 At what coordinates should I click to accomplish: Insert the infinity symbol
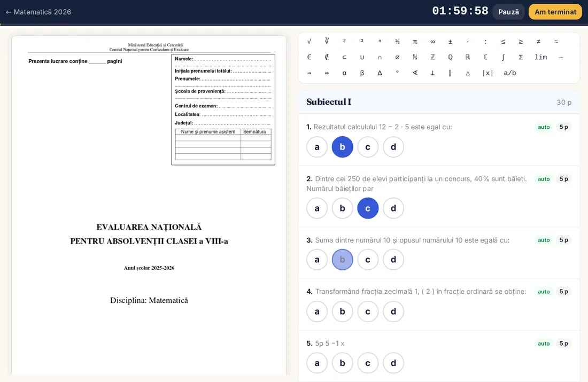432,41
